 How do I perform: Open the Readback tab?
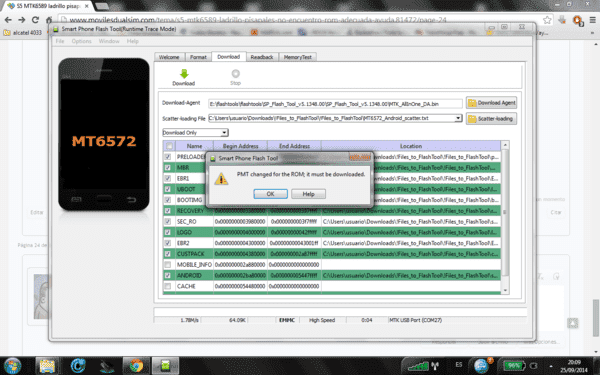pyautogui.click(x=262, y=57)
